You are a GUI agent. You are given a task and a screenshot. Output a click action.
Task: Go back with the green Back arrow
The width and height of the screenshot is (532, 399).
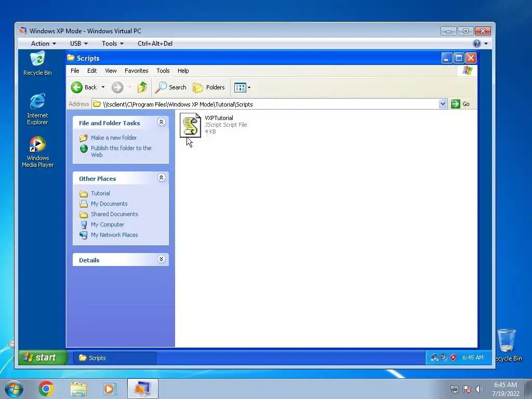pos(84,87)
